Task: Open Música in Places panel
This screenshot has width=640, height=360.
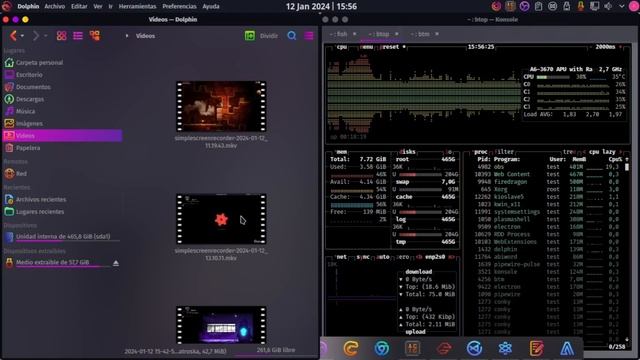Action: 62,111
